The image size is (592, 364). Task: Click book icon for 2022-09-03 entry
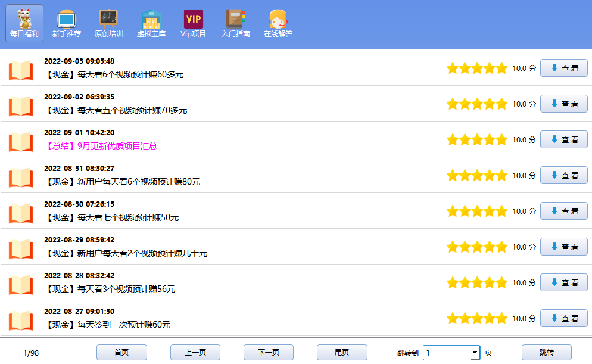[21, 70]
